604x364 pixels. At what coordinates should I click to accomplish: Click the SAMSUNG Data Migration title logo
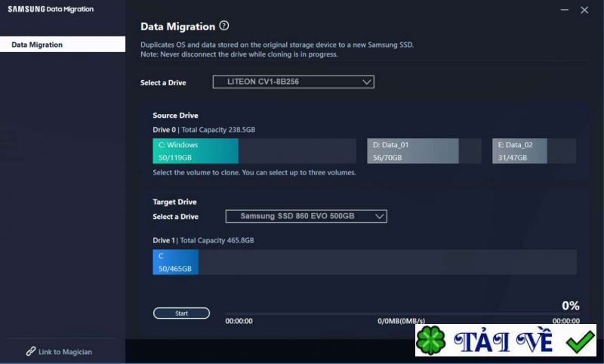click(x=51, y=9)
